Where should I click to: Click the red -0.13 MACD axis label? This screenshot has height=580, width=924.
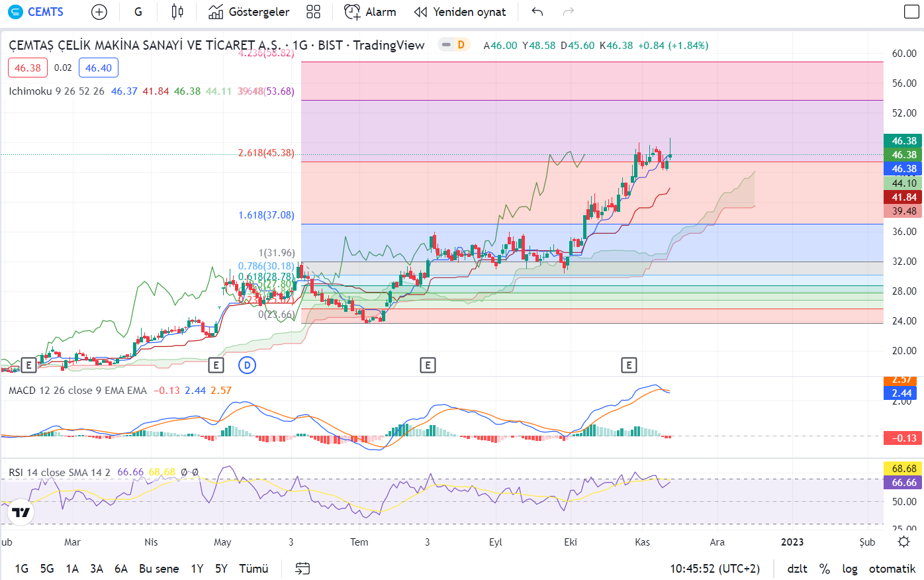click(x=903, y=438)
